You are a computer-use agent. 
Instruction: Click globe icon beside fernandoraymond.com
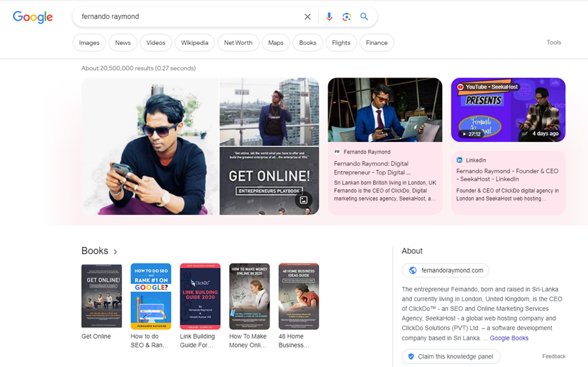[x=412, y=270]
